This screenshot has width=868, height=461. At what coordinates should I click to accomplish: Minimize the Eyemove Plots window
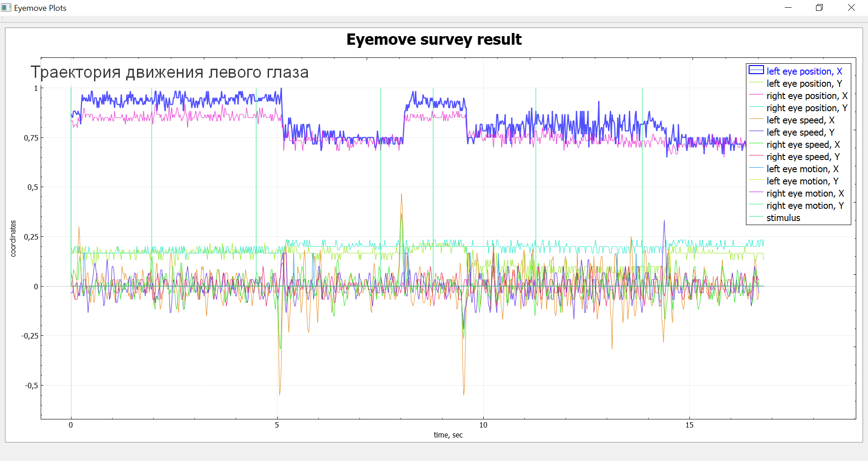788,8
